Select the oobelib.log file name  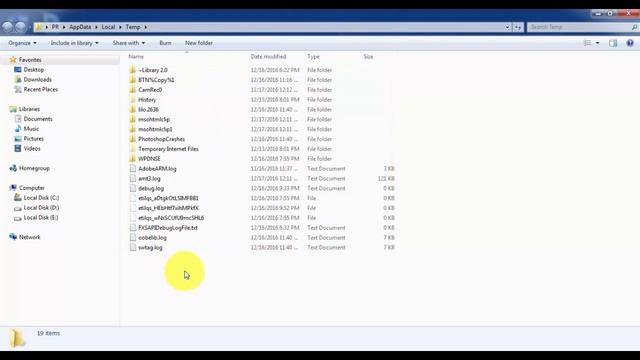click(x=152, y=238)
